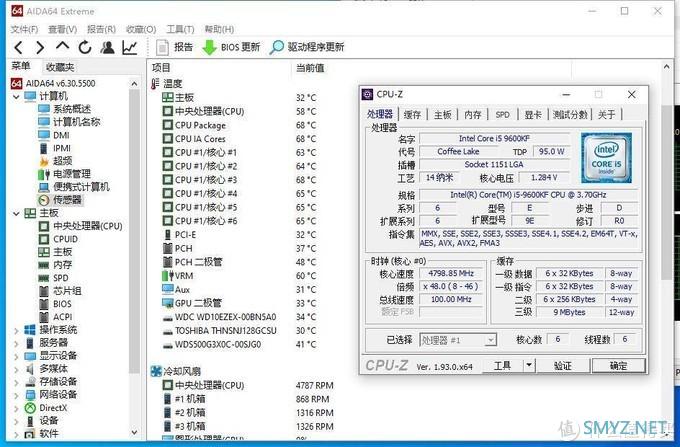Select DMI in the tree
Screen dimensions: 680x447
point(54,135)
